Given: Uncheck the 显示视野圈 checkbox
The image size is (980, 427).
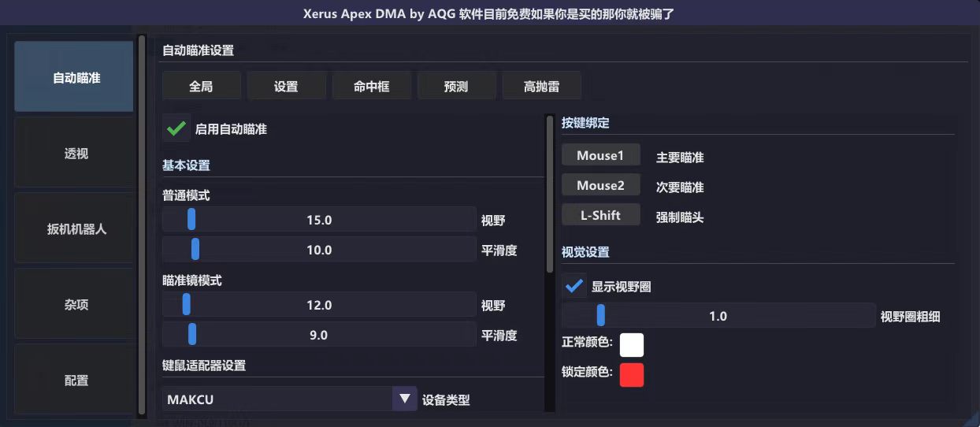Looking at the screenshot, I should coord(574,286).
